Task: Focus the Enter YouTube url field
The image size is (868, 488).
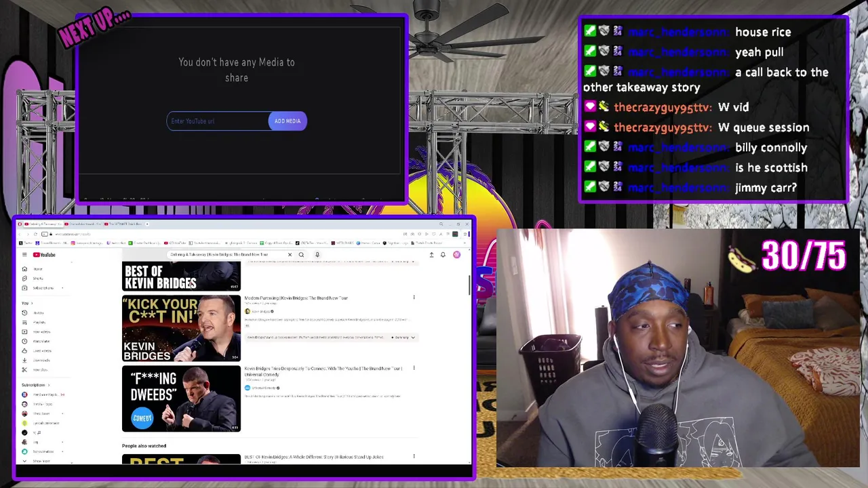Action: tap(218, 121)
